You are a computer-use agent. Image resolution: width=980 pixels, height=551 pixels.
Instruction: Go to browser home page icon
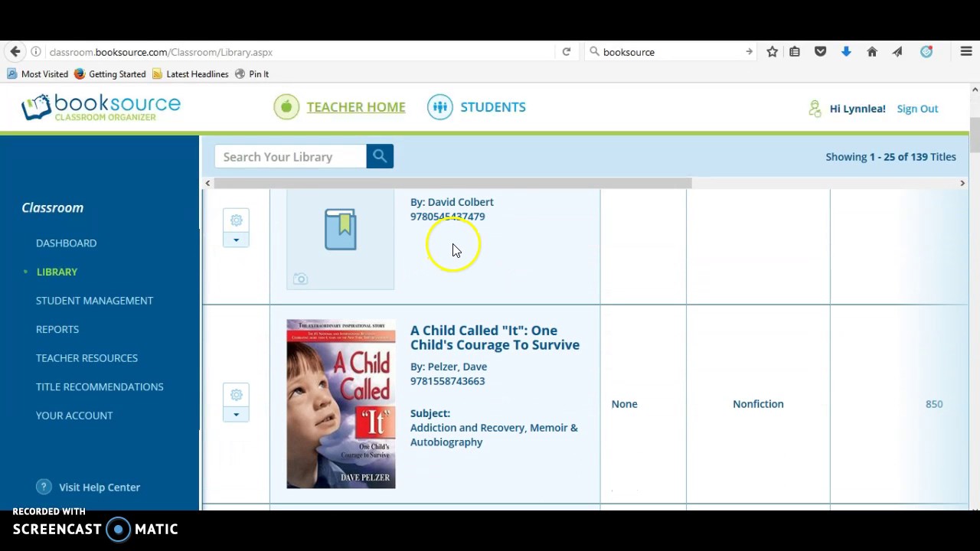tap(872, 52)
